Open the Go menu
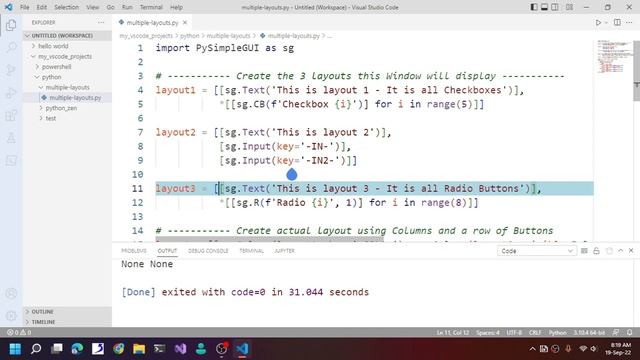 click(110, 7)
